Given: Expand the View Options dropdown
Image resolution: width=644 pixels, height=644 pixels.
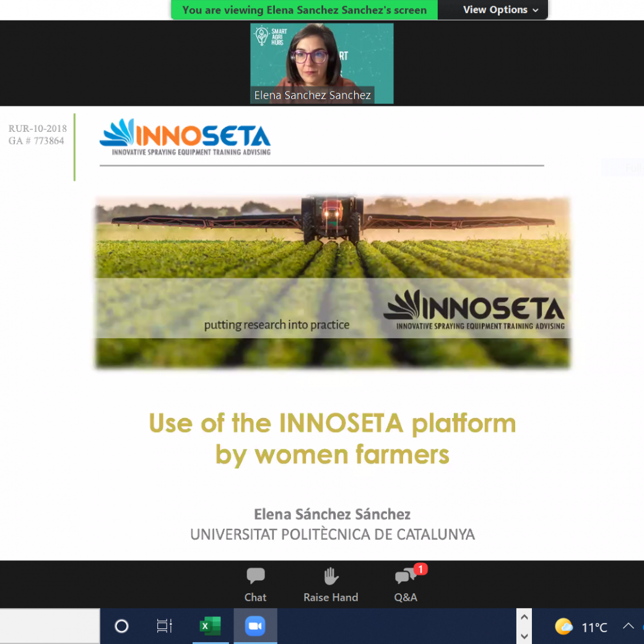Looking at the screenshot, I should coord(500,10).
